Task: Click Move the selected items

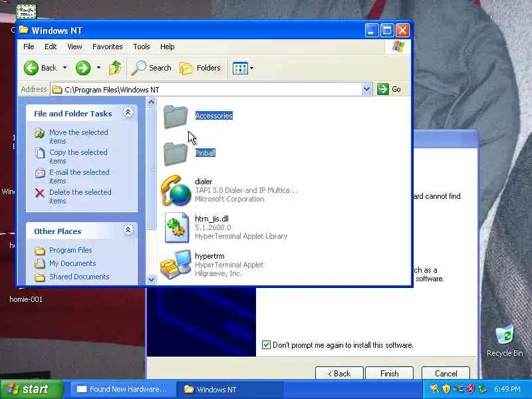Action: click(x=78, y=136)
